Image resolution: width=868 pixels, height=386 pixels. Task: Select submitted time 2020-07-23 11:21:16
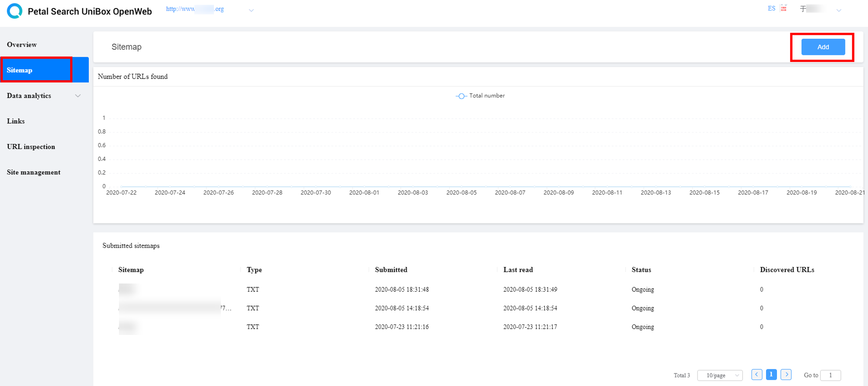coord(402,327)
